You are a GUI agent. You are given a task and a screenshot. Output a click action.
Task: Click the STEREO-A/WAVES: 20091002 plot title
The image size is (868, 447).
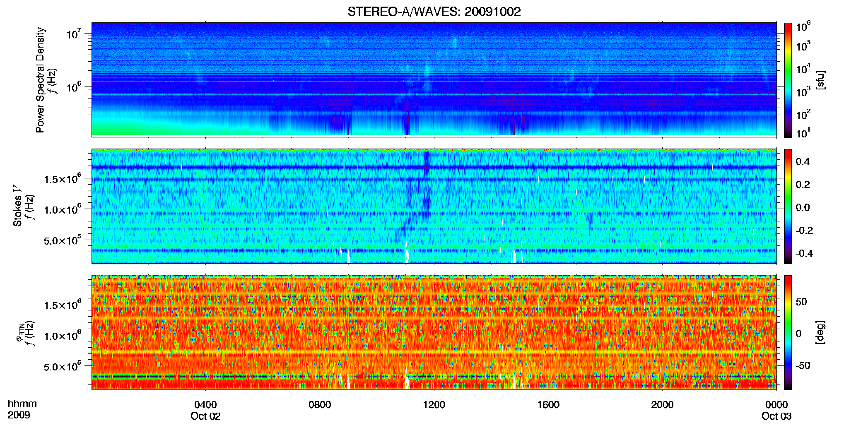click(434, 12)
